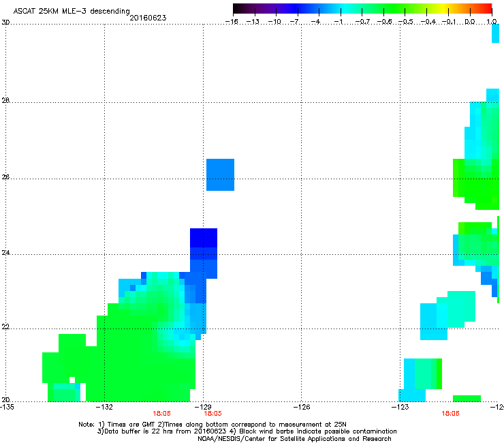Click the note line "Times are GMT"

coord(131,425)
